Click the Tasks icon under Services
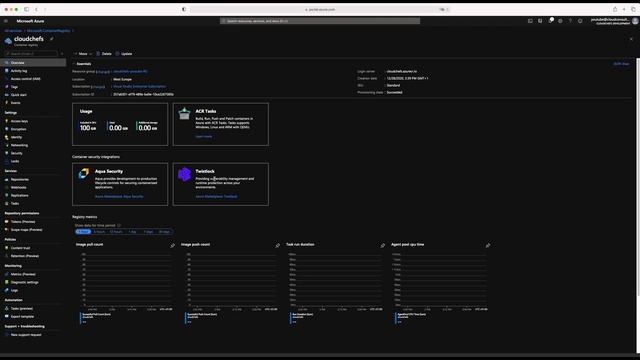 coord(7,203)
